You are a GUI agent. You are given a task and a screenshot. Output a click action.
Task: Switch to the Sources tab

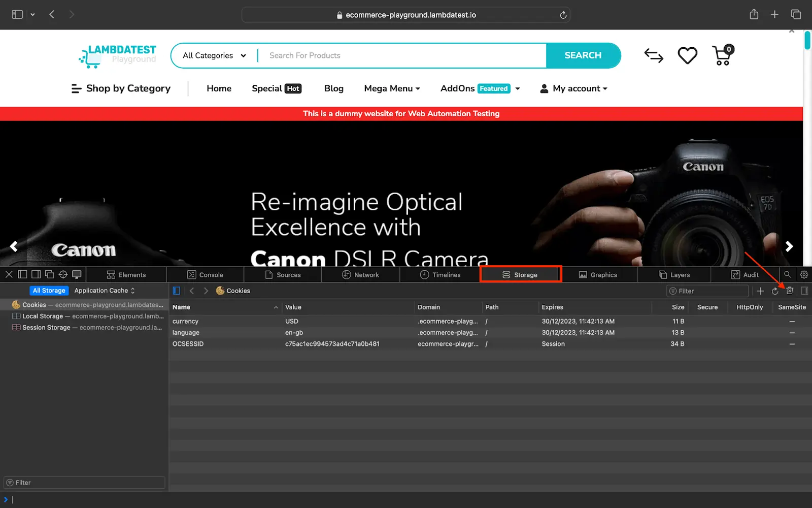pos(283,275)
